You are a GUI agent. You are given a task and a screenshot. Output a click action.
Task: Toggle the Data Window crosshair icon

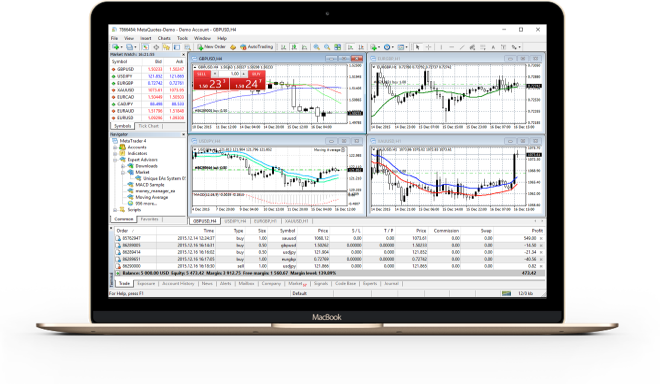156,47
